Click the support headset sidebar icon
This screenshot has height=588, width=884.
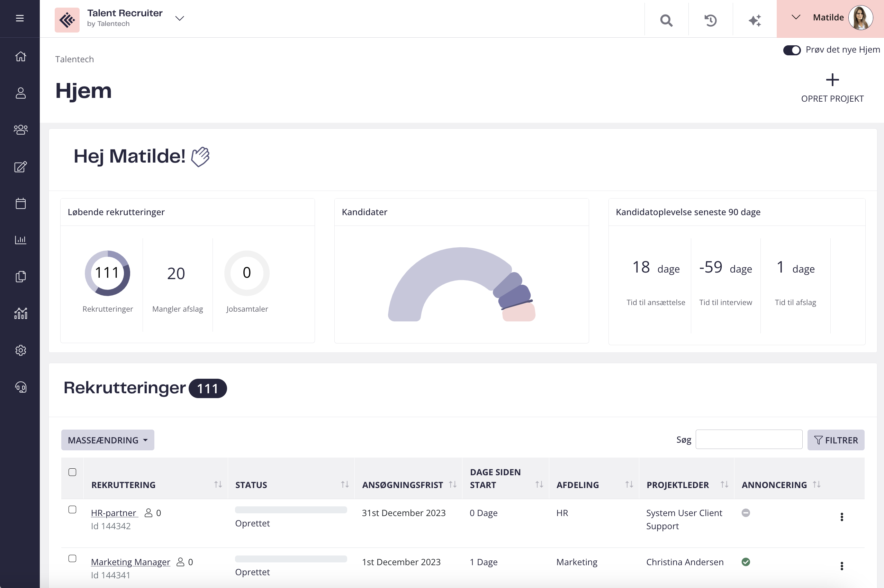click(x=20, y=387)
